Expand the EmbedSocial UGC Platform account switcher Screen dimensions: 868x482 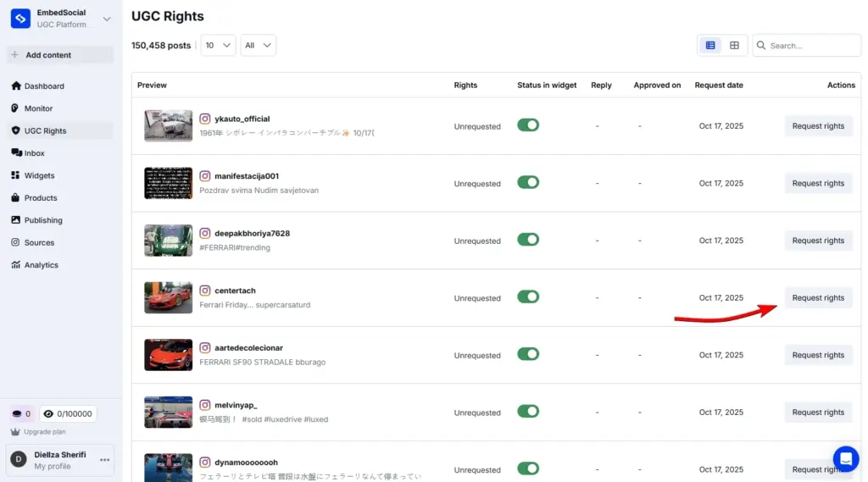(107, 19)
